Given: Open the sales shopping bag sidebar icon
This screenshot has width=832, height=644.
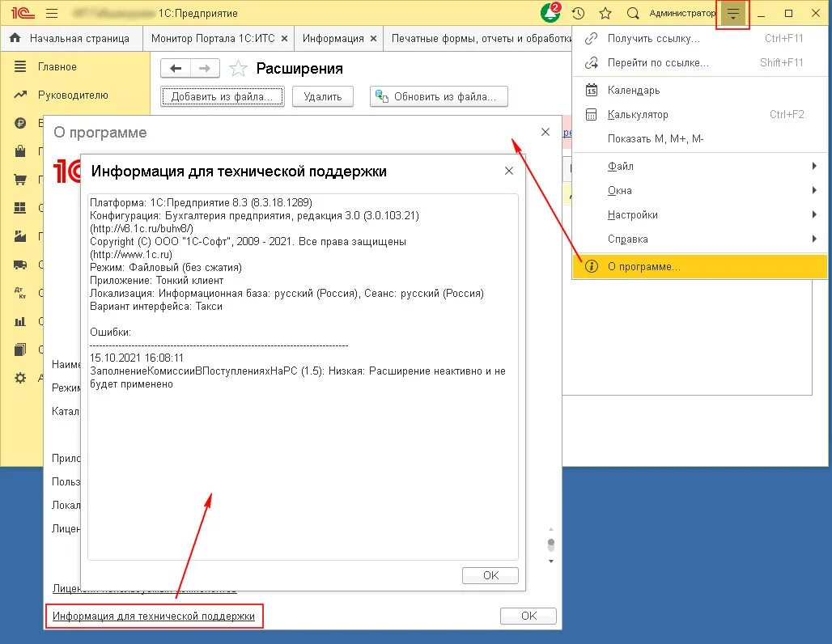Looking at the screenshot, I should coord(20,151).
